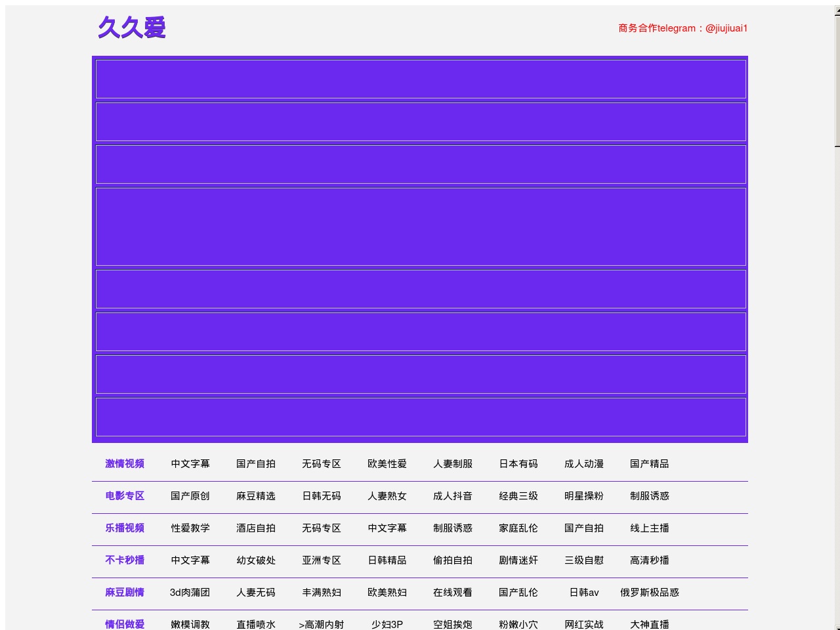Open the 成人抖音 link
840x630 pixels.
tap(453, 495)
